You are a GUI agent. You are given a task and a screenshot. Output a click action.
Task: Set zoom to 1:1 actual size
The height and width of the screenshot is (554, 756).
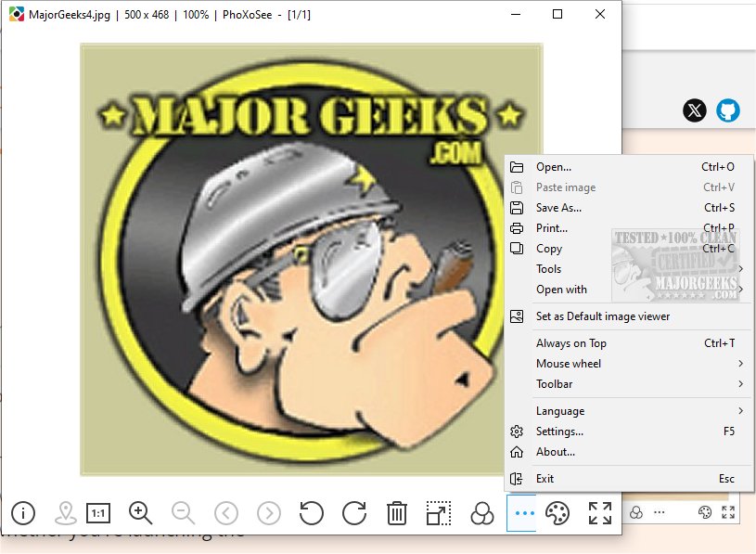pyautogui.click(x=99, y=511)
